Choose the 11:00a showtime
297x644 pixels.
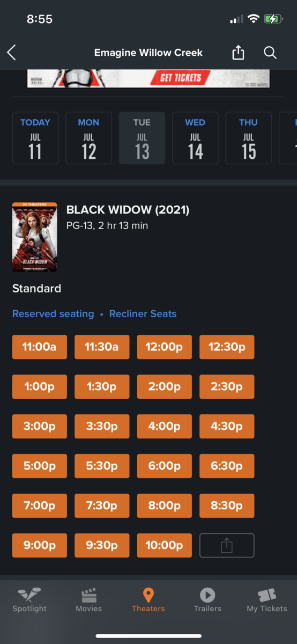tap(40, 347)
